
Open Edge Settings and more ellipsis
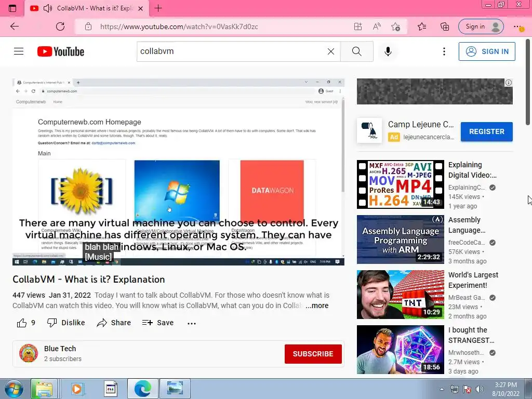518,26
